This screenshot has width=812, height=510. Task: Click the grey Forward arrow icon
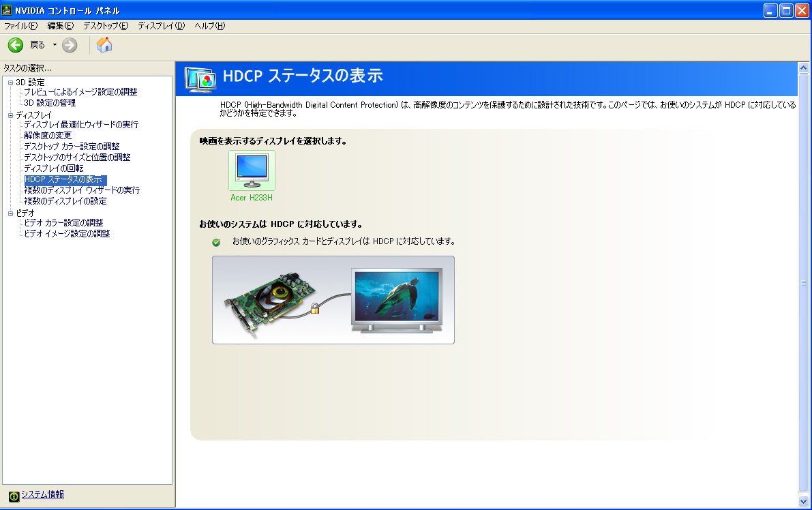click(70, 45)
